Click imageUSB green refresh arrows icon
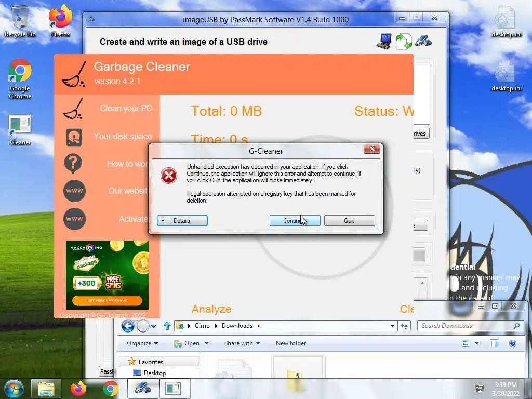Screen dimensions: 532x399 [404, 42]
